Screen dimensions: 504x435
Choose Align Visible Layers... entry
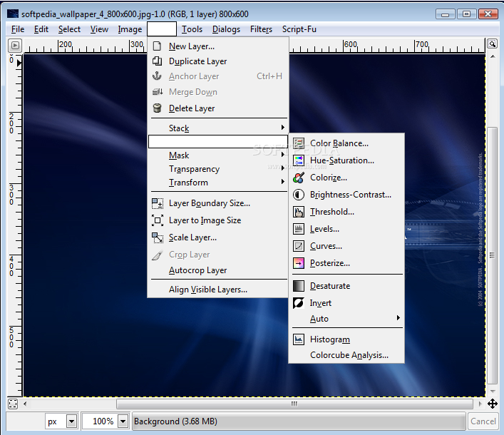(217, 290)
